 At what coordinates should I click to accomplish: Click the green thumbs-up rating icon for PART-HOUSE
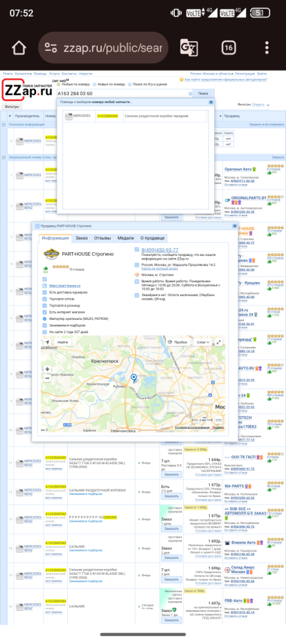(46, 268)
